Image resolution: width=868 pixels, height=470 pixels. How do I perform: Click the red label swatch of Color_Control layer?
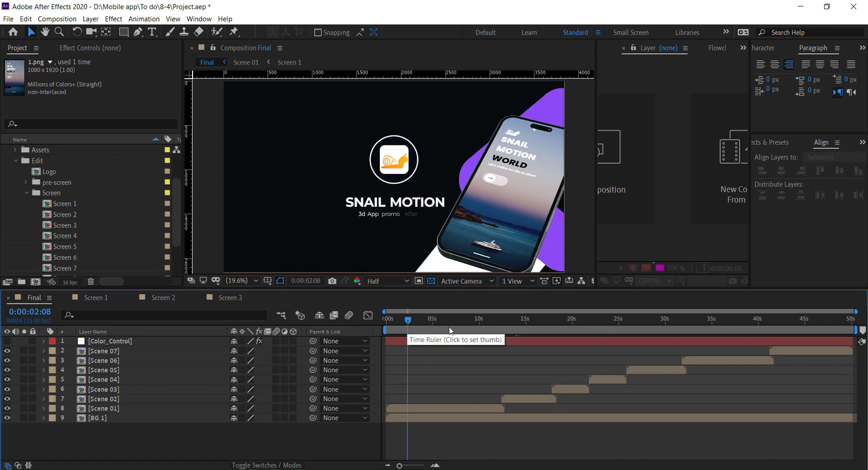52,341
